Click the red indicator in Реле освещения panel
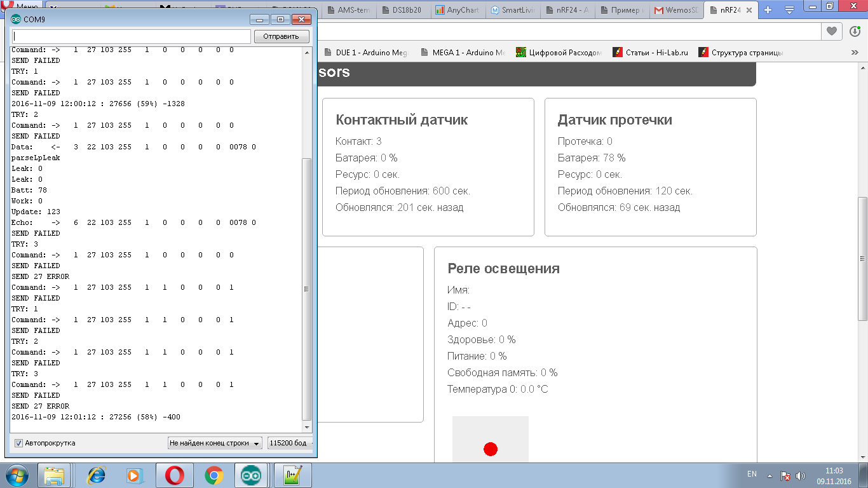868x488 pixels. coord(490,448)
